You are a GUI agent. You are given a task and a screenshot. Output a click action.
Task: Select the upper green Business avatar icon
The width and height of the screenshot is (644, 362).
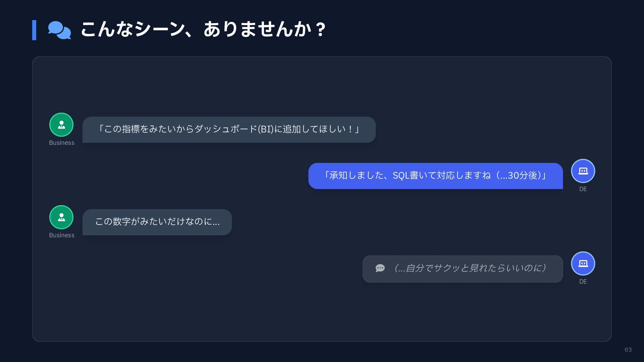pos(61,125)
